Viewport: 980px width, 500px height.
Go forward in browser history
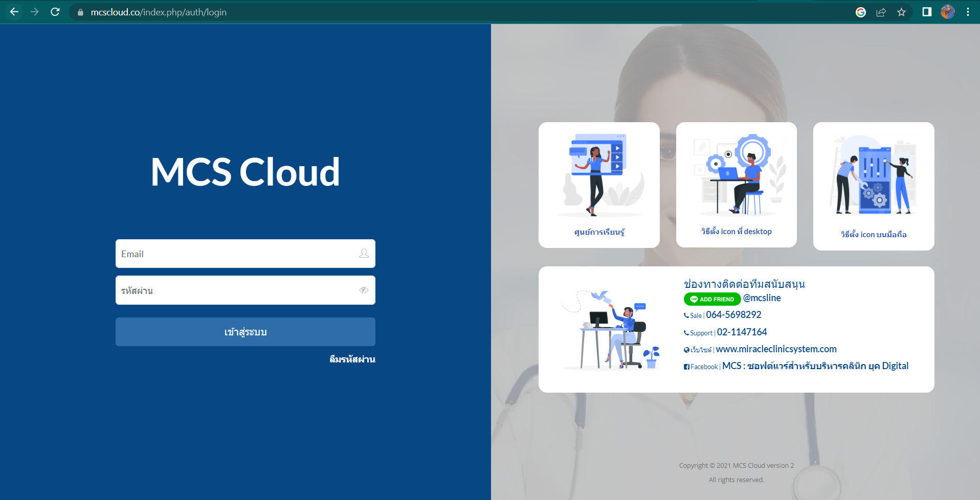[x=35, y=12]
